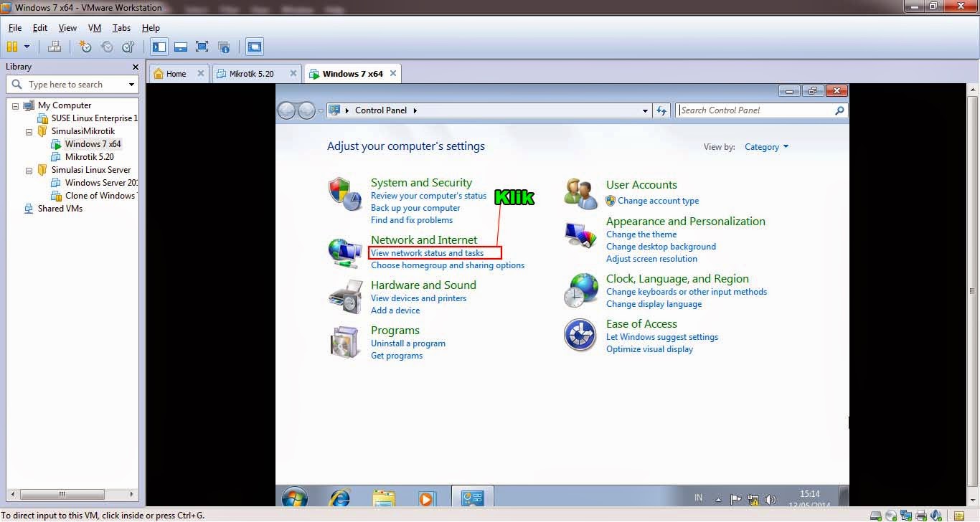Show hidden tray icons arrow
This screenshot has width=980, height=522.
[x=718, y=499]
